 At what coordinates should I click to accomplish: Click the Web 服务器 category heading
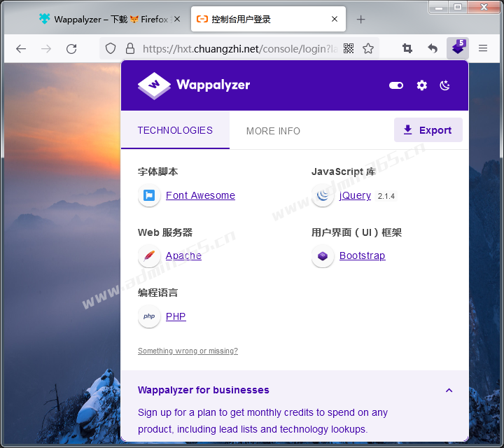(165, 232)
